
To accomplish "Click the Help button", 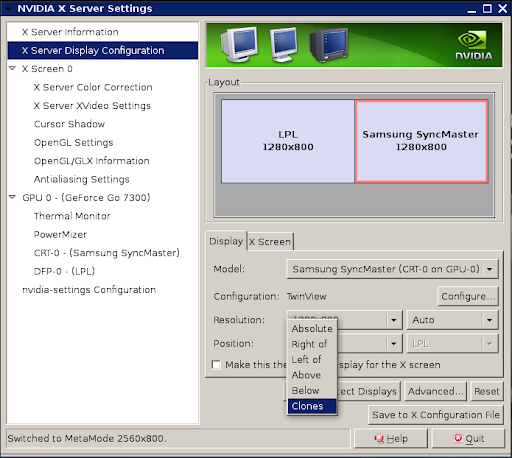I will [x=391, y=438].
